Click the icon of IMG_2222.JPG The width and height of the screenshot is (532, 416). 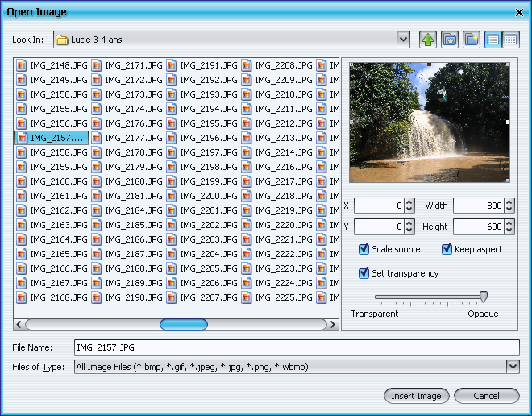(247, 254)
